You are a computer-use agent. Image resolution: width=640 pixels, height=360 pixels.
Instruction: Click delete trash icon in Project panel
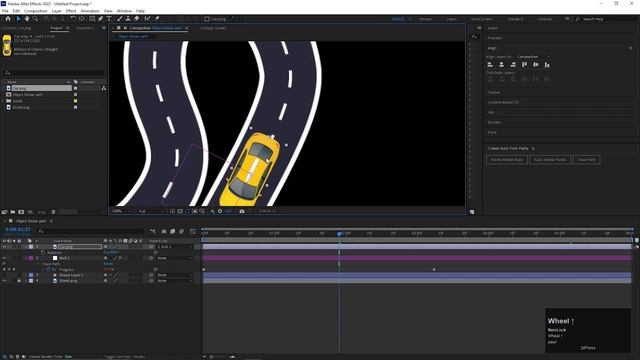pyautogui.click(x=53, y=212)
